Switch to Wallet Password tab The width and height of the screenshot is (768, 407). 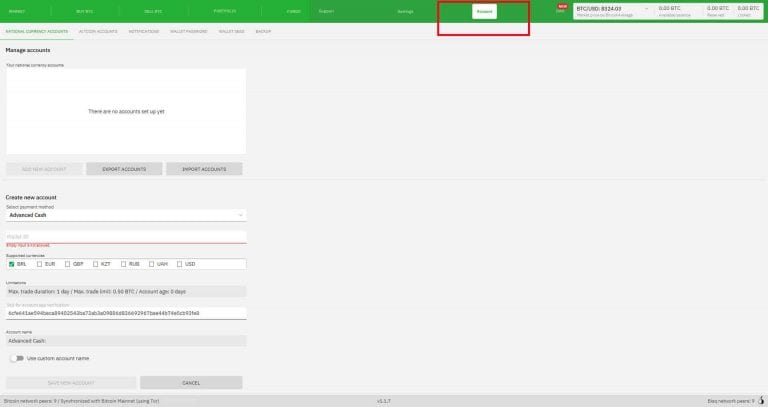point(189,31)
